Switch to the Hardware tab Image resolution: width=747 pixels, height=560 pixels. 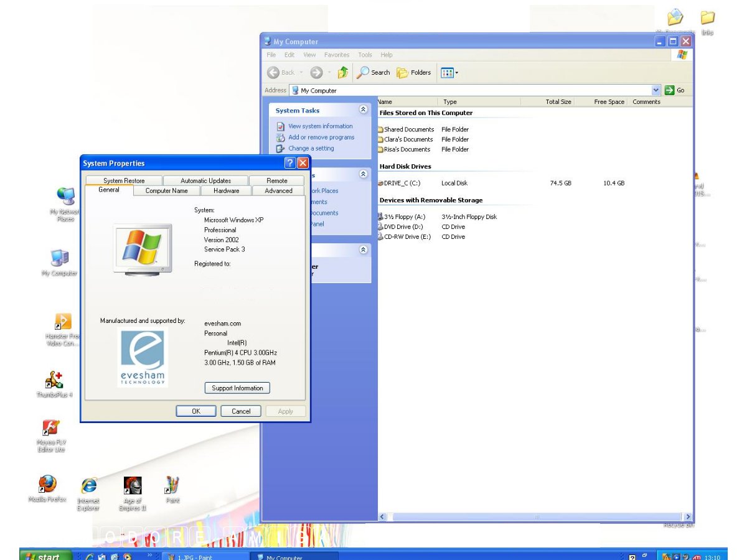(226, 191)
